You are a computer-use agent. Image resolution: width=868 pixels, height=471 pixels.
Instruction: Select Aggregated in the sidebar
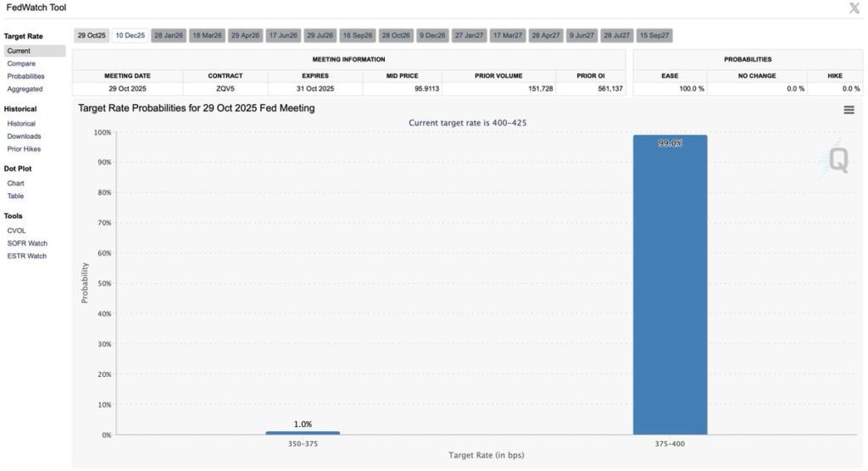point(25,89)
